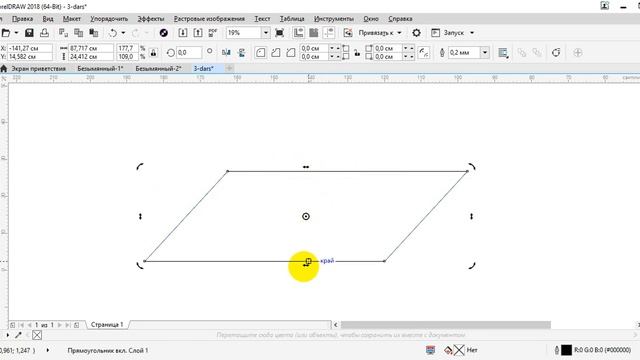Add a new document tab with plus
The image size is (640, 360).
(x=229, y=69)
